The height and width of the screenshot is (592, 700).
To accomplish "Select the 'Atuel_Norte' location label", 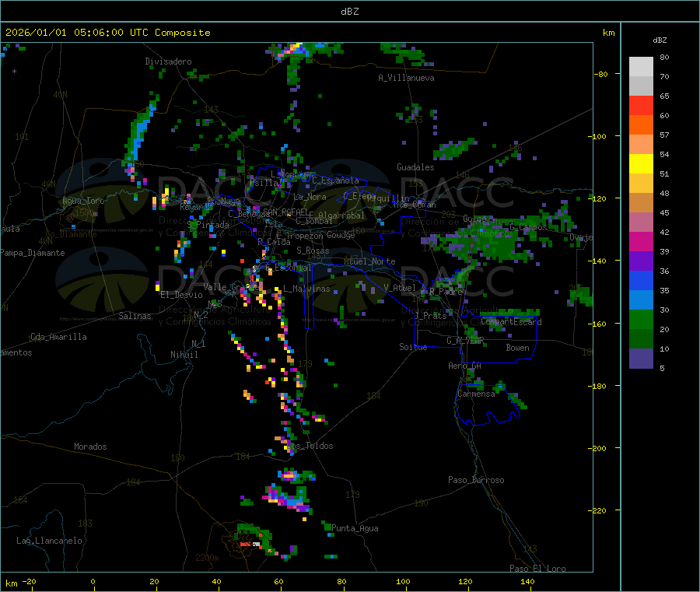I will tap(369, 261).
